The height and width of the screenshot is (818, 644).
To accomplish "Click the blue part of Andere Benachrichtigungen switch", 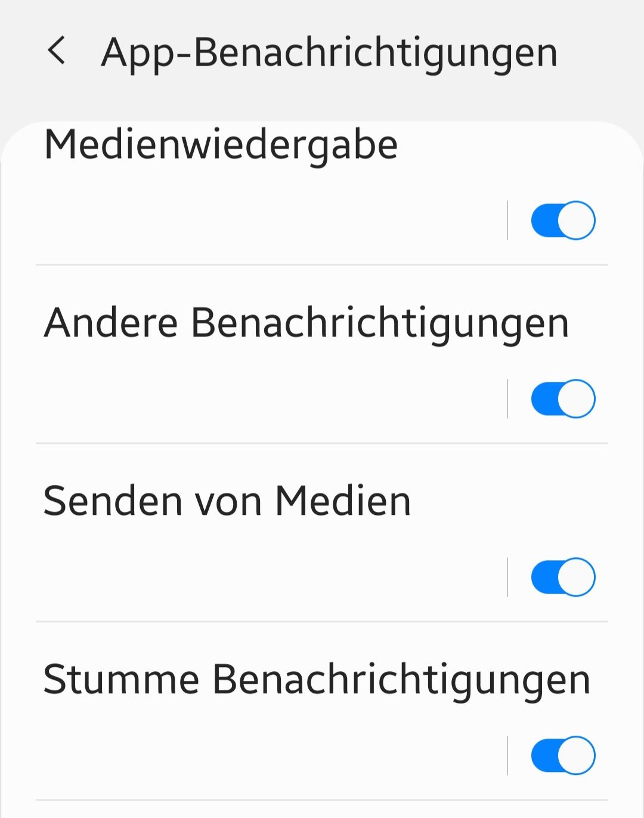I will pos(544,399).
